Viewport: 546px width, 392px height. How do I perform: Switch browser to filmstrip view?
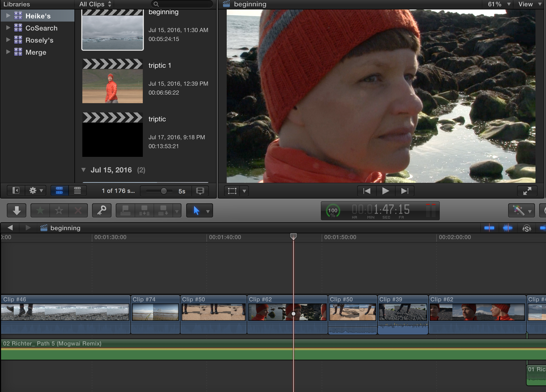pos(59,190)
